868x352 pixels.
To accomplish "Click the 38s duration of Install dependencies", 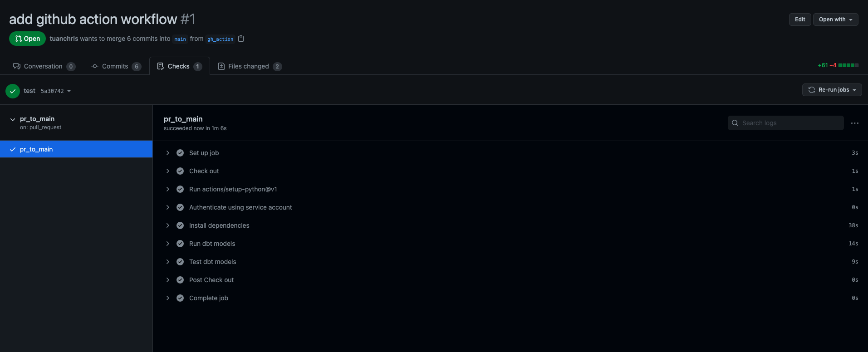I will [853, 225].
